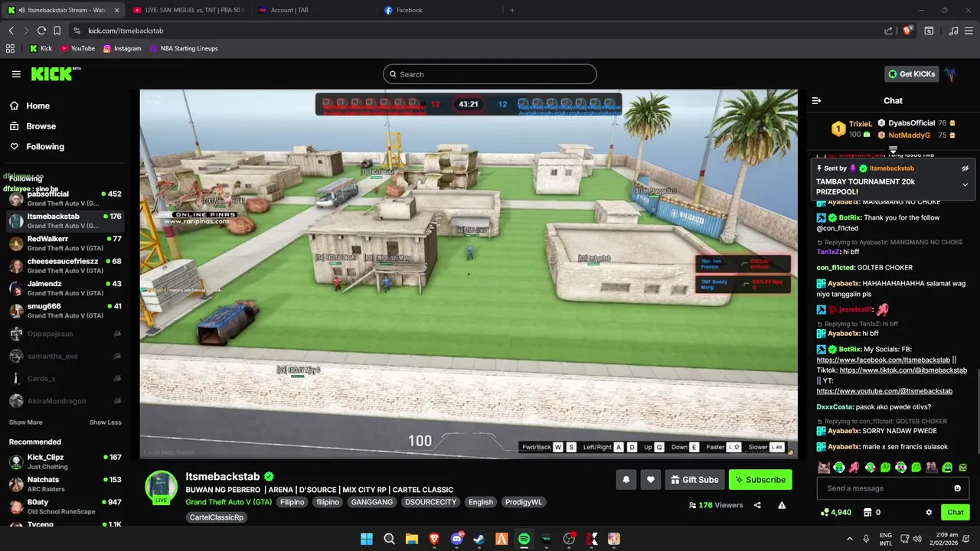
Task: Switch to the SAN MIGUEL vs. TNT YouTube tab
Action: pyautogui.click(x=188, y=10)
